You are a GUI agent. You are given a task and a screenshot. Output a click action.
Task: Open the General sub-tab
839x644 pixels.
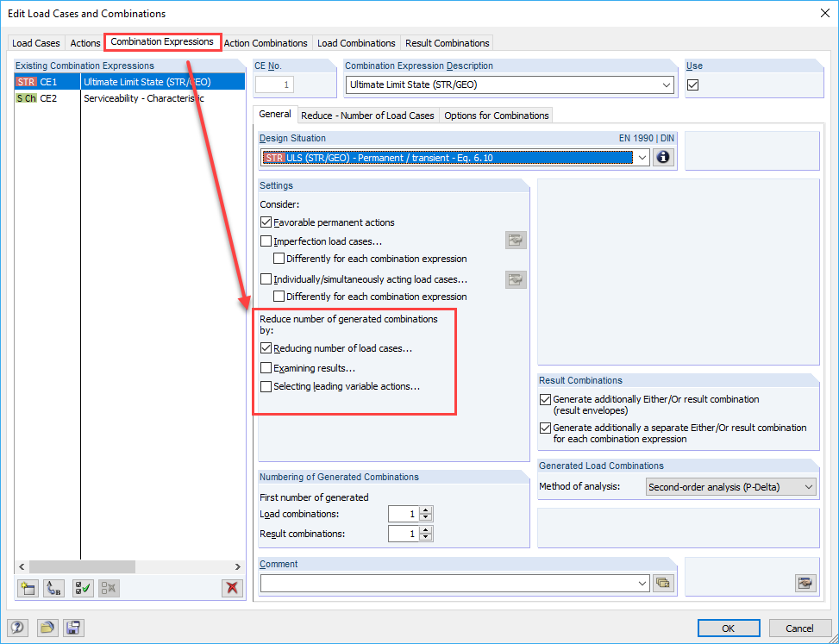(x=275, y=114)
